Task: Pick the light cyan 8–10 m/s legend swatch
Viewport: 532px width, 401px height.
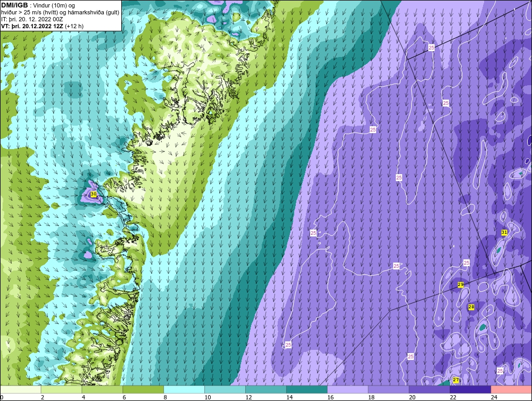Action: [184, 389]
